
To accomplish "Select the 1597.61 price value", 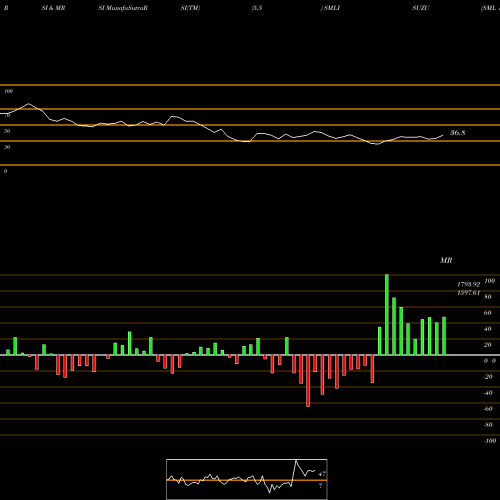I will click(x=468, y=293).
